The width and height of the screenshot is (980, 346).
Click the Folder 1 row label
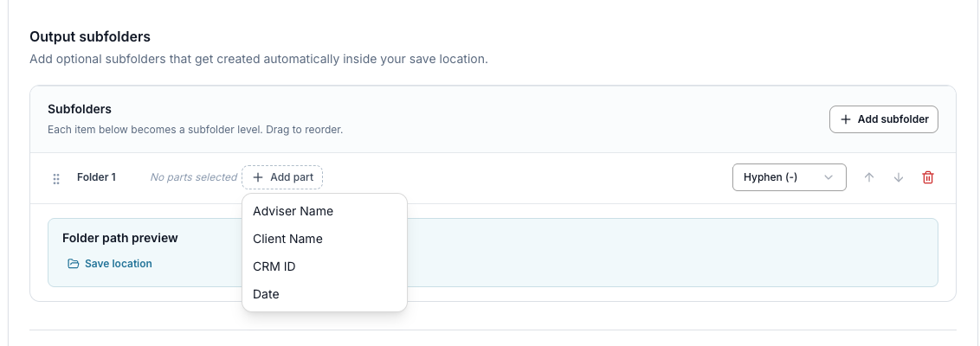[x=96, y=176]
